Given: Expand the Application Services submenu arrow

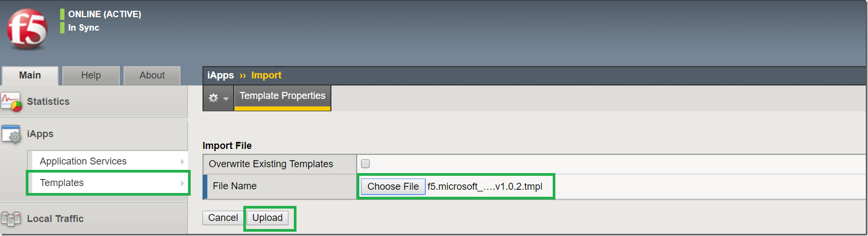Looking at the screenshot, I should 182,161.
